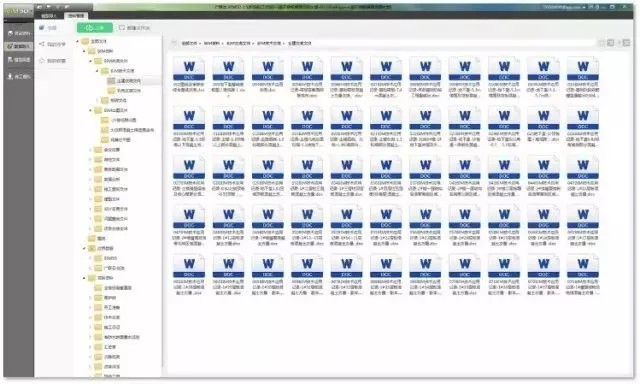Switch to the inactive tab beside the active tab

pyautogui.click(x=49, y=16)
